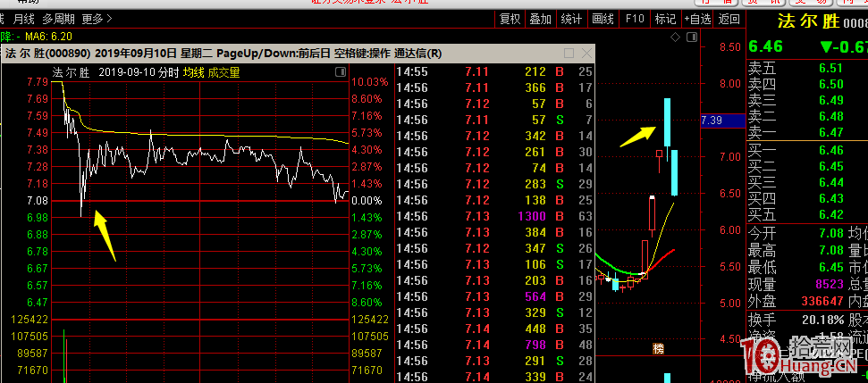
Task: Click the 复权 toolbar button
Action: pos(510,19)
